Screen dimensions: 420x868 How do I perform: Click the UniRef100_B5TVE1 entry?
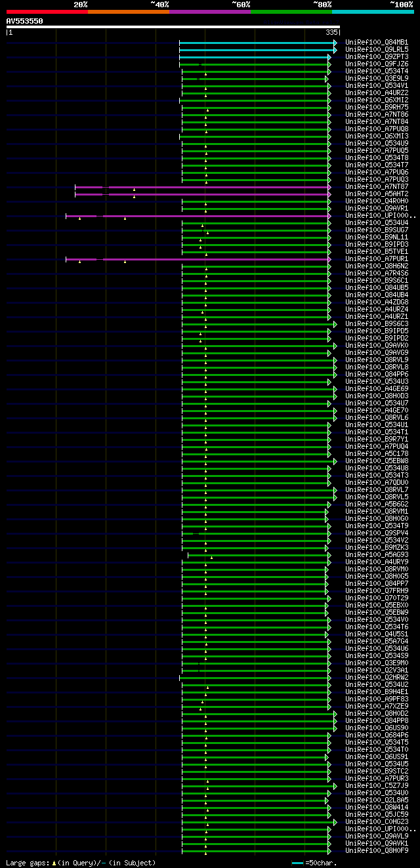tap(377, 252)
